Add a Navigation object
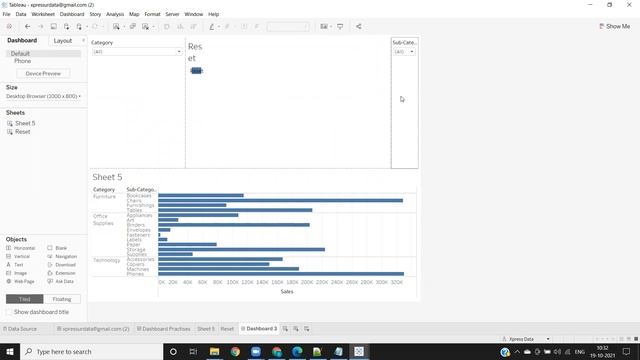 (x=62, y=256)
